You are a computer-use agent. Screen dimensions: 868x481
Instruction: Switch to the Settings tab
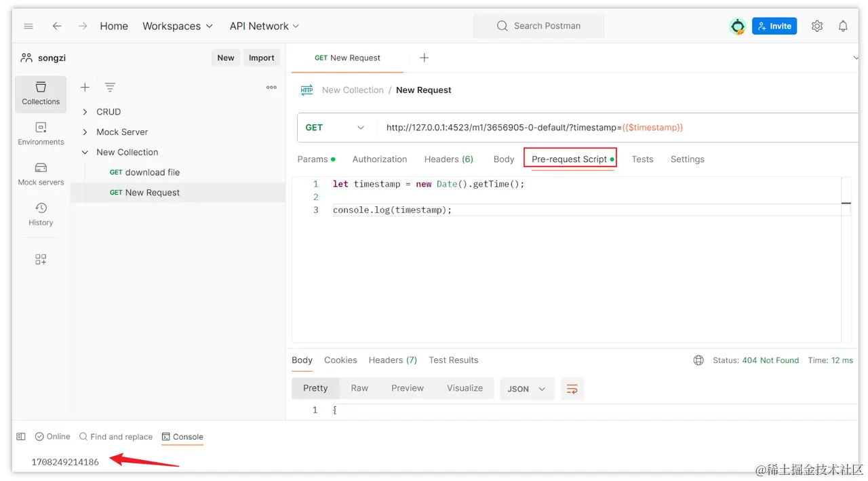pos(688,159)
